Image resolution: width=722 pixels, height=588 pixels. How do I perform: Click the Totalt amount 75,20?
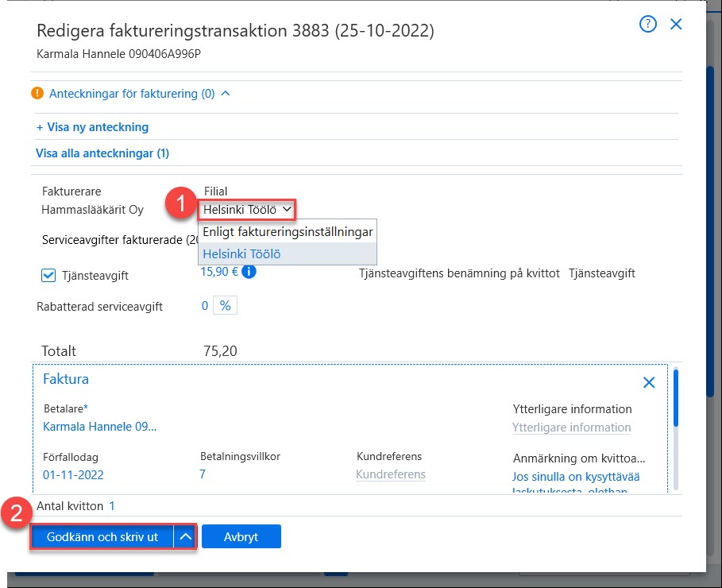[220, 351]
